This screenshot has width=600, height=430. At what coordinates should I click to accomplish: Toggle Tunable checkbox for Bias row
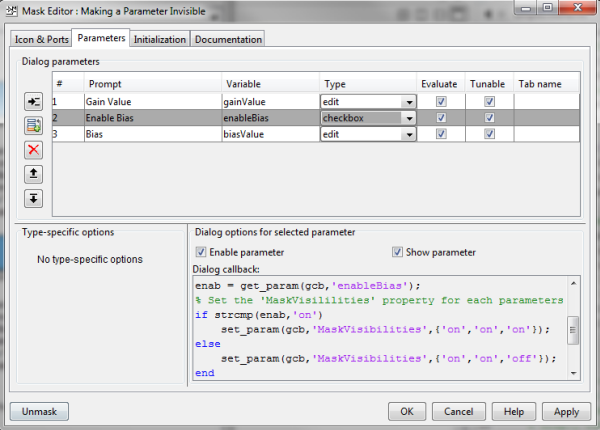click(490, 134)
